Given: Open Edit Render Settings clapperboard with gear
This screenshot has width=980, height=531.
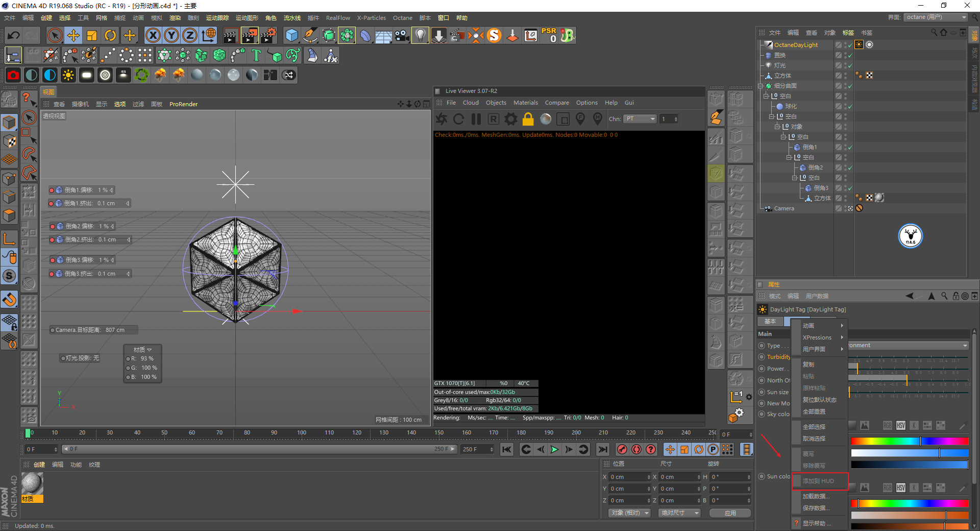Looking at the screenshot, I should 268,35.
